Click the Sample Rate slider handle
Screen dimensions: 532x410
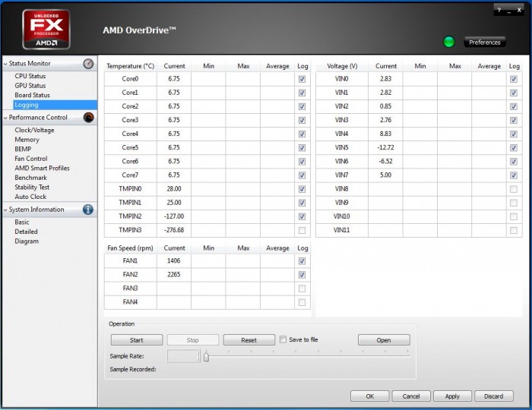[206, 357]
